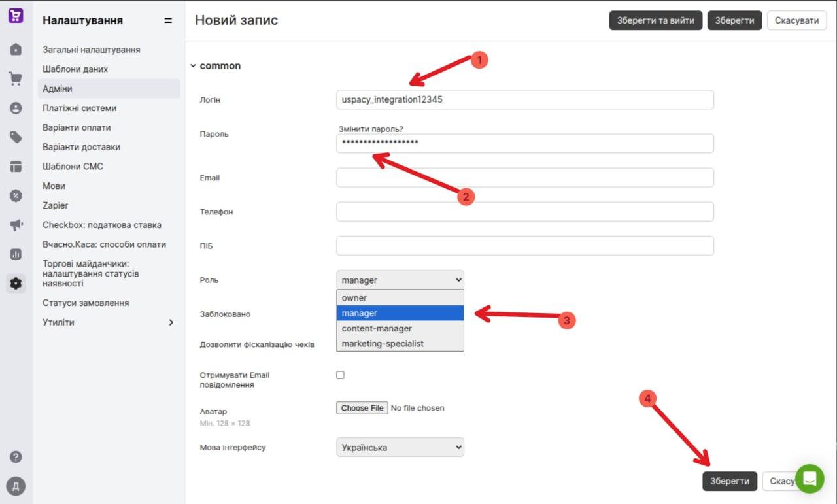Screen dimensions: 837x504
Task: Click the Логін input field
Action: coord(525,99)
